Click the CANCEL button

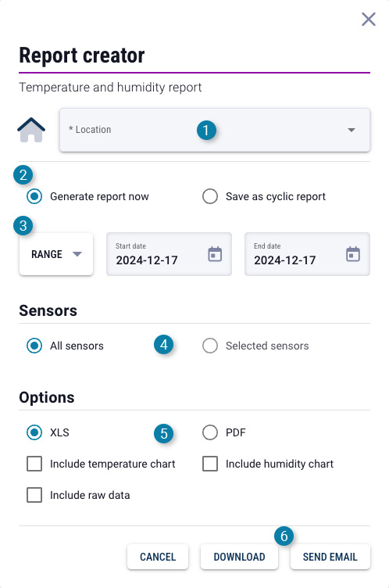coord(158,557)
